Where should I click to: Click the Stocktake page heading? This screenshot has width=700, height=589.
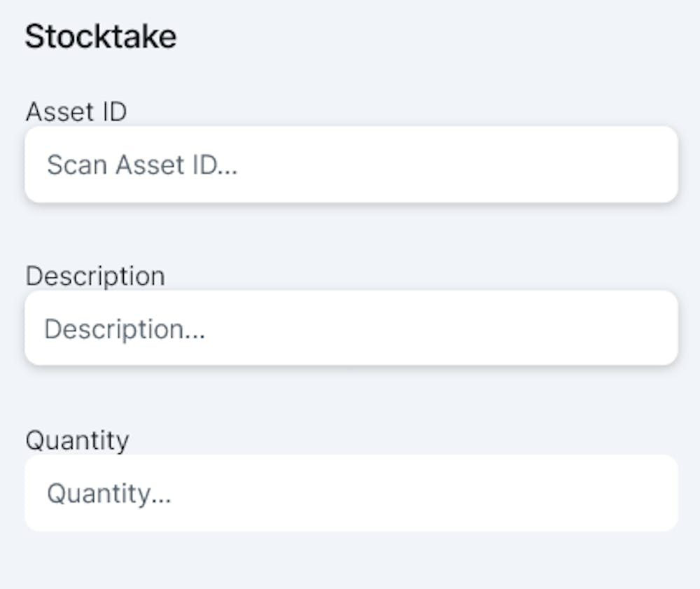[101, 36]
